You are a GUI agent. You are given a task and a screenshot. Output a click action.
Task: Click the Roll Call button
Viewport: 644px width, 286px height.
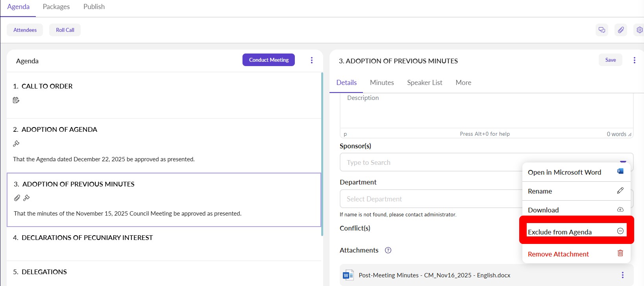pyautogui.click(x=65, y=30)
